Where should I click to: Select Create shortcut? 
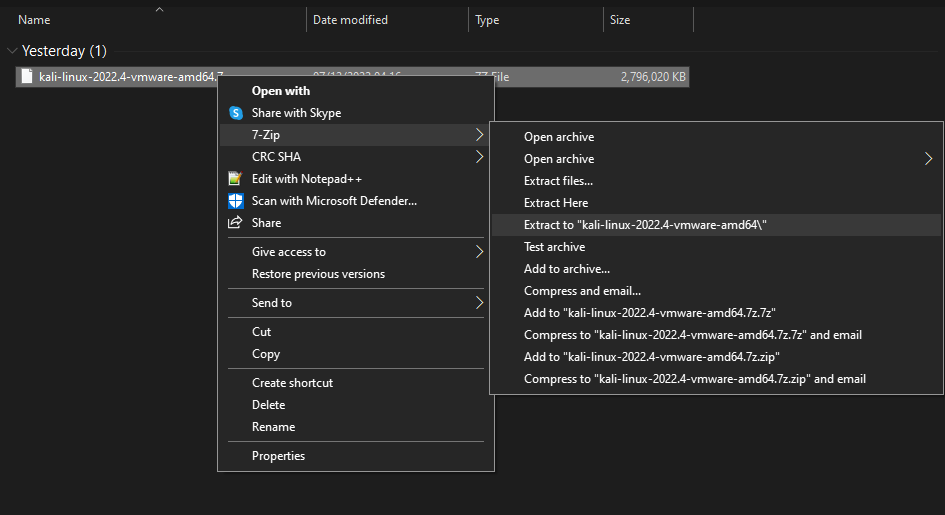(356, 383)
